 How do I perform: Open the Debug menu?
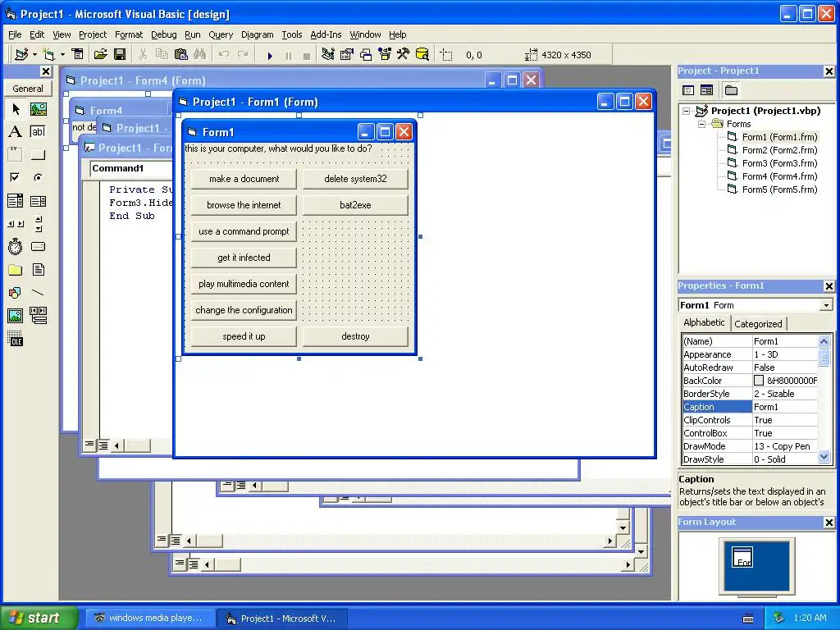[163, 34]
